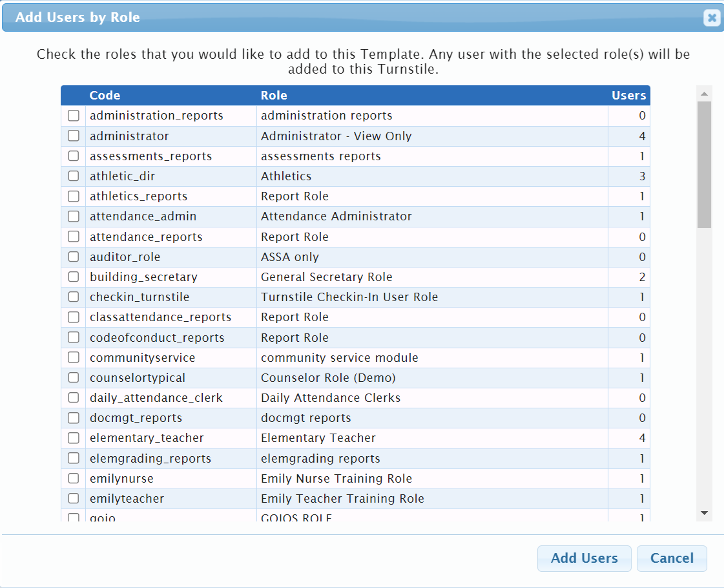This screenshot has height=588, width=724.
Task: Check the attendance_admin role checkbox
Action: pos(74,216)
